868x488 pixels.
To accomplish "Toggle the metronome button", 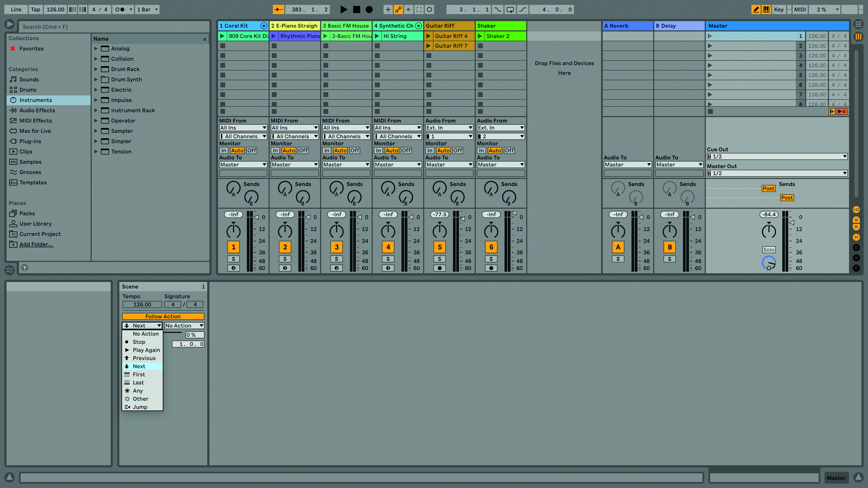I will (x=120, y=9).
